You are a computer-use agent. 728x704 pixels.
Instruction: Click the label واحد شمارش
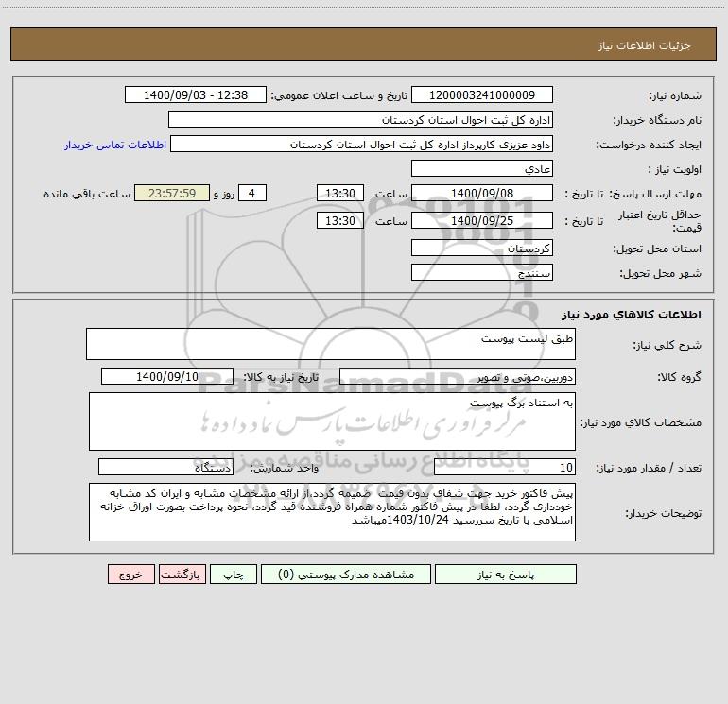[285, 468]
